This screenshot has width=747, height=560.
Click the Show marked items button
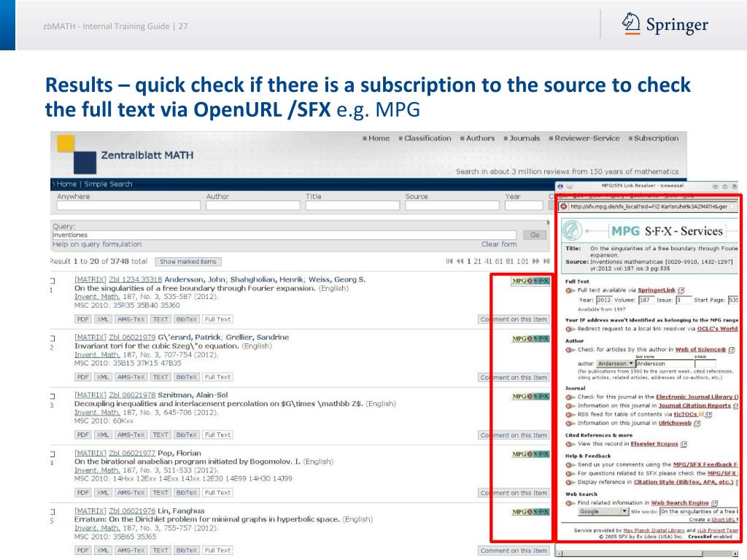[x=188, y=262]
